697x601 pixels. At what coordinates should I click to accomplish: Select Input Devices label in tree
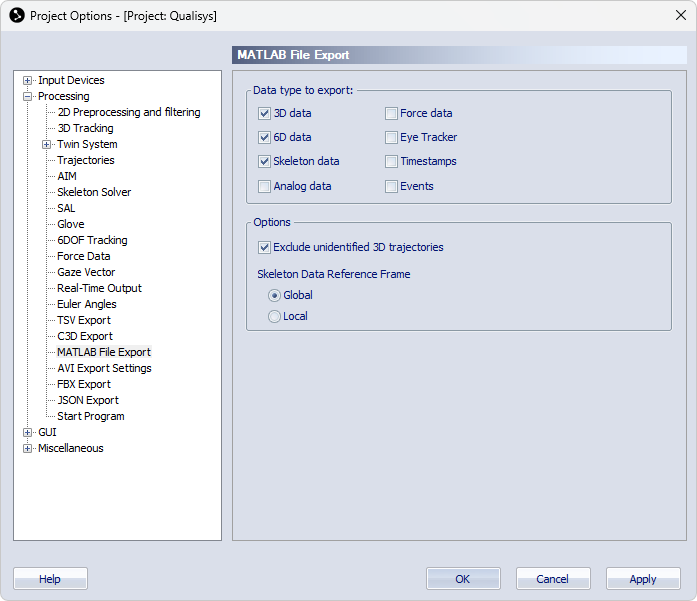(71, 80)
